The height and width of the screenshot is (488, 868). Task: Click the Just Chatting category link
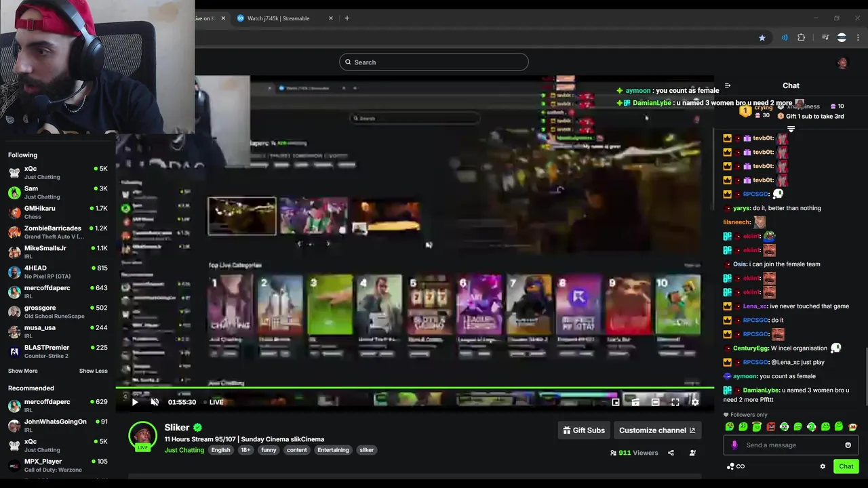click(x=184, y=450)
